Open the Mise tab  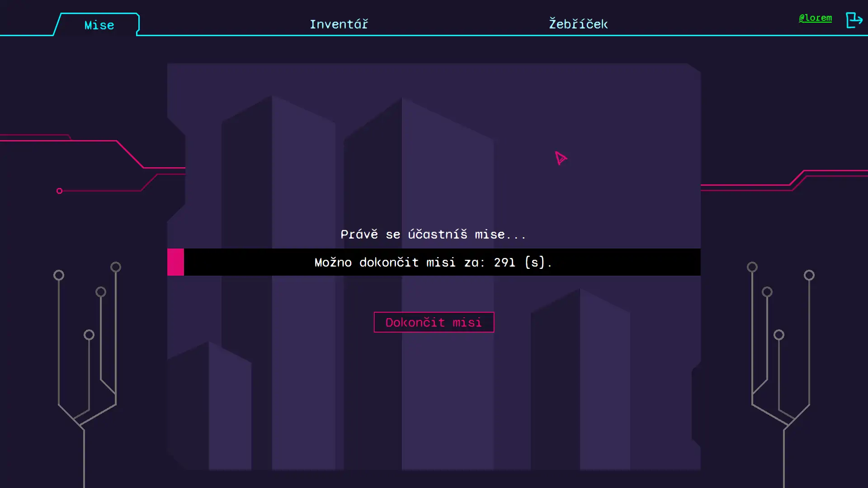(x=99, y=25)
